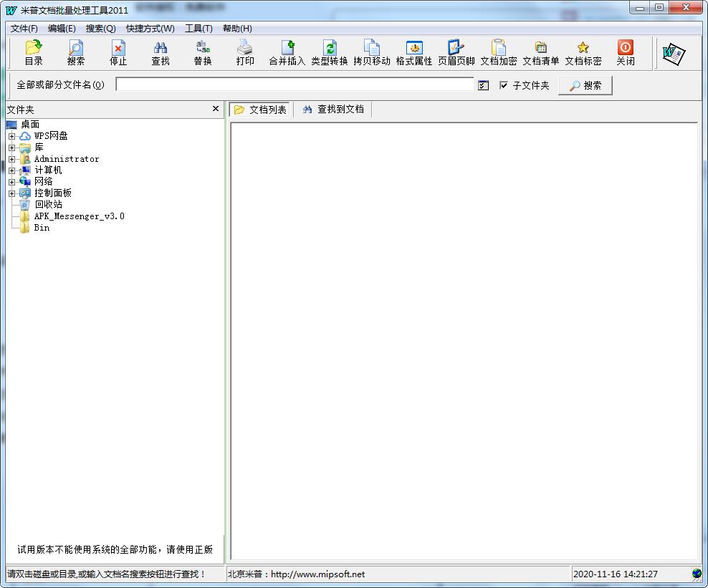708x588 pixels.
Task: Click the 搜索 toolbar icon
Action: (75, 53)
